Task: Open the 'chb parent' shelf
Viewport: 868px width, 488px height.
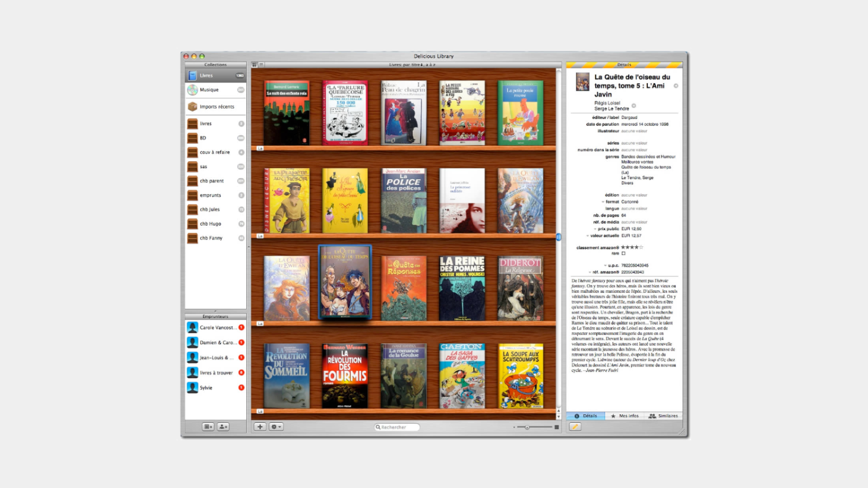Action: [215, 180]
